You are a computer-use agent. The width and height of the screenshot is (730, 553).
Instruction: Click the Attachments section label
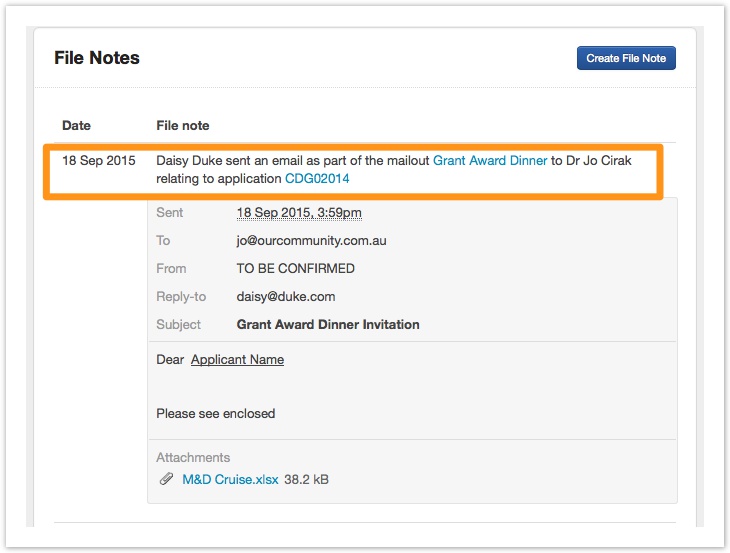[193, 457]
